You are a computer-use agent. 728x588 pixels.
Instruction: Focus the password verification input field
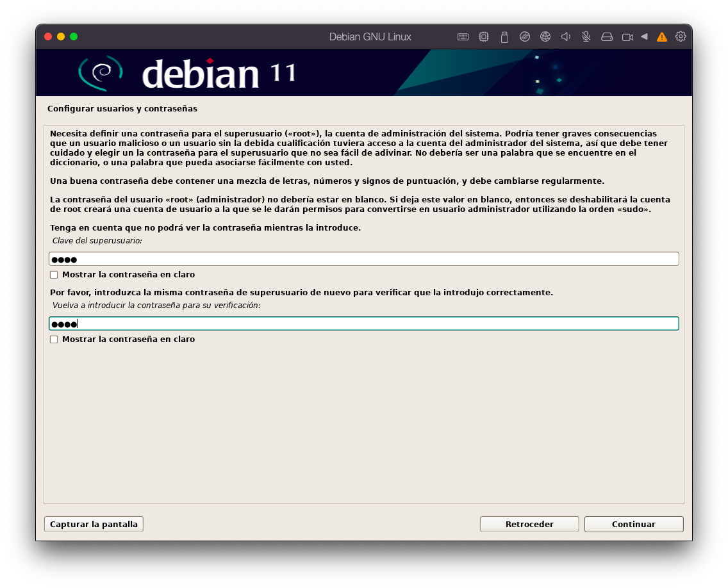(363, 323)
